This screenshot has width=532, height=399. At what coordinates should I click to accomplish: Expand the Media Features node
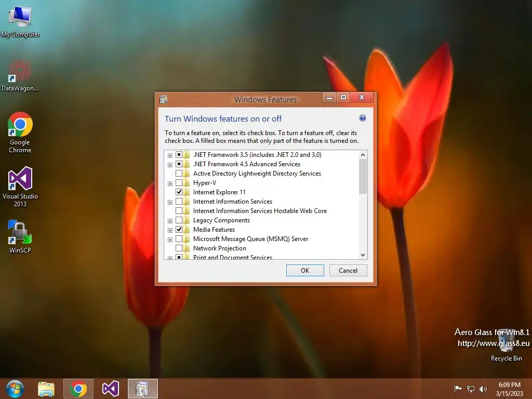click(170, 230)
